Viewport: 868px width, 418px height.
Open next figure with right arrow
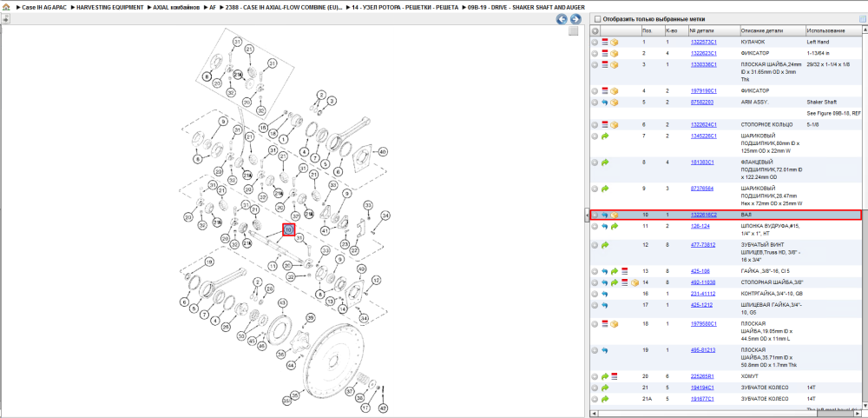pyautogui.click(x=575, y=19)
